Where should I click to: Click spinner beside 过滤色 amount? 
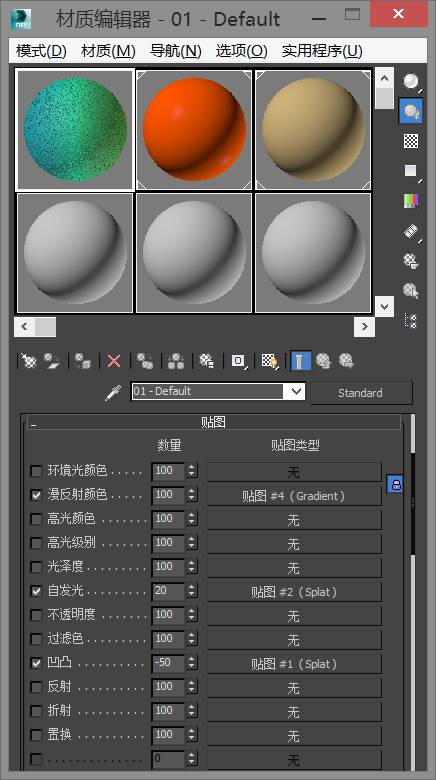(x=192, y=639)
